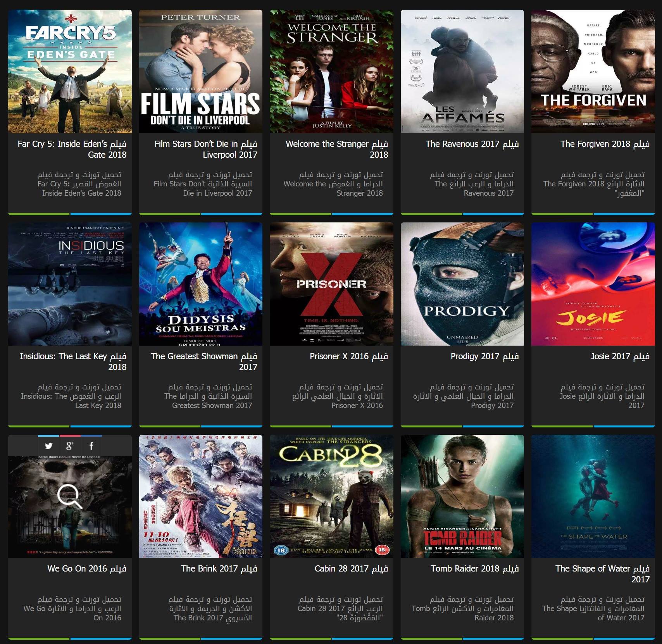Click The Brink 2017 title link

(x=219, y=569)
